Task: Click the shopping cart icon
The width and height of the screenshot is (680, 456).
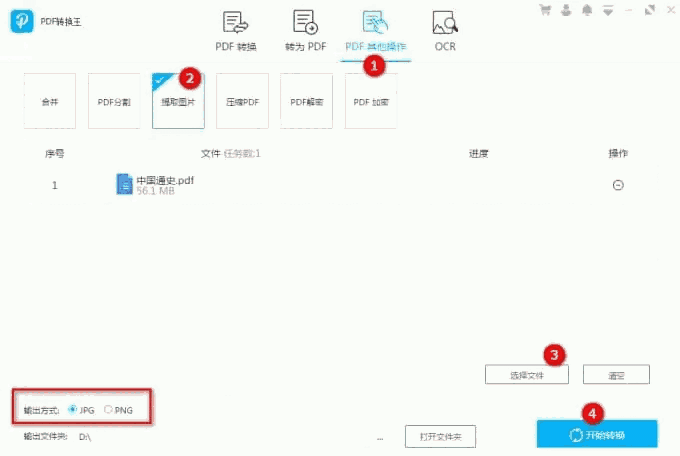Action: tap(545, 10)
